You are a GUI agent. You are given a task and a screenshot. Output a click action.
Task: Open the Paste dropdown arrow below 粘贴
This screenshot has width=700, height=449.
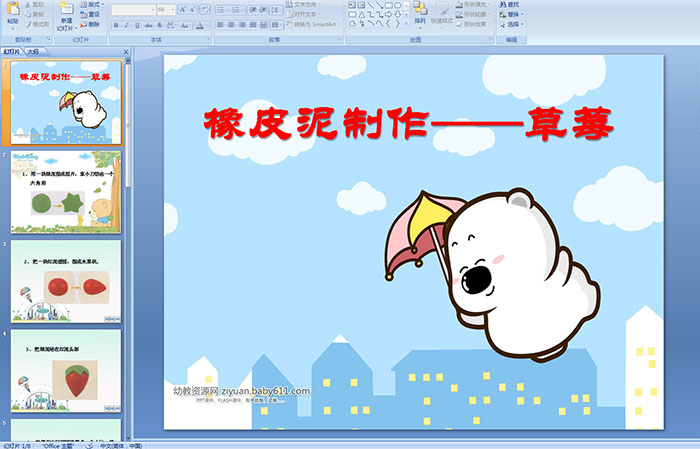point(13,29)
